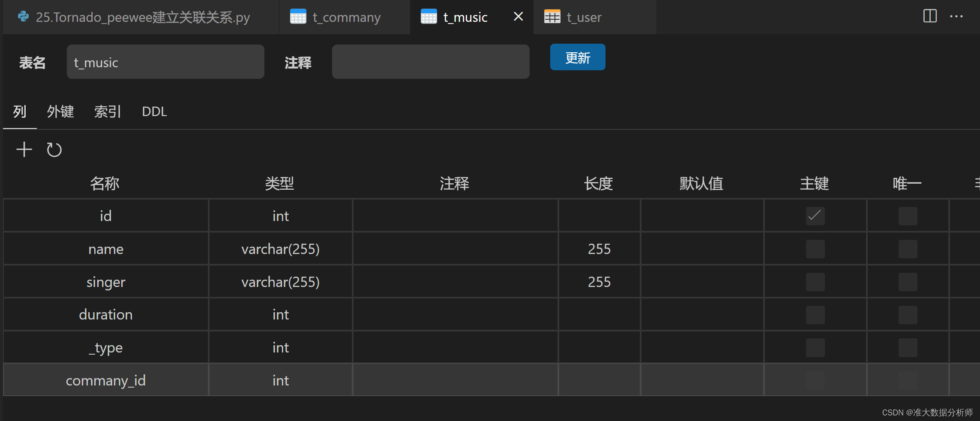Switch to the t_commany tab

[345, 17]
